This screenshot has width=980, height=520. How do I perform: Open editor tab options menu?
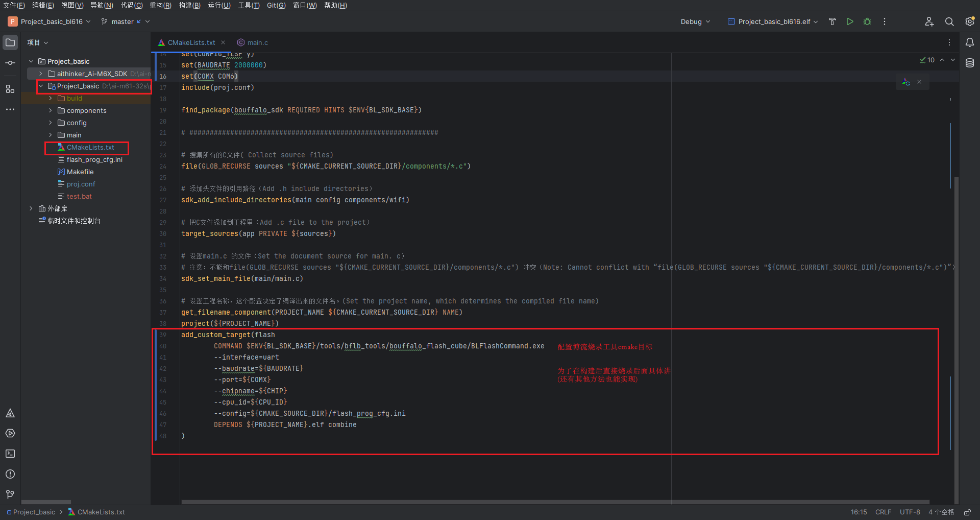tap(949, 42)
